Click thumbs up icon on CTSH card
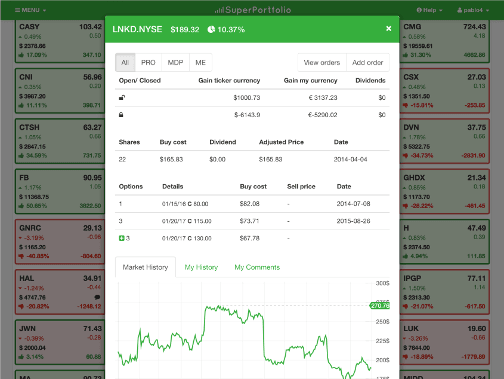 (22, 155)
